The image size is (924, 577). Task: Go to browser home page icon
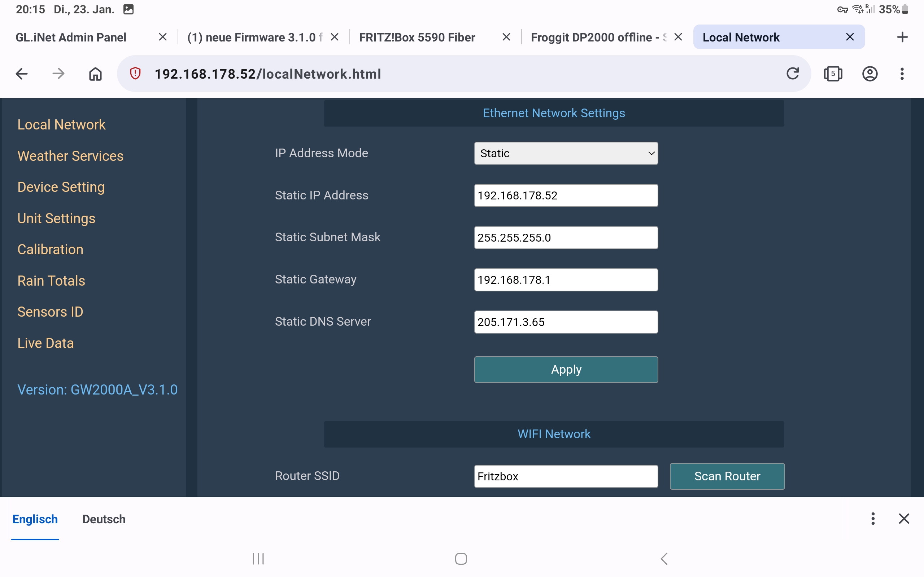point(95,74)
